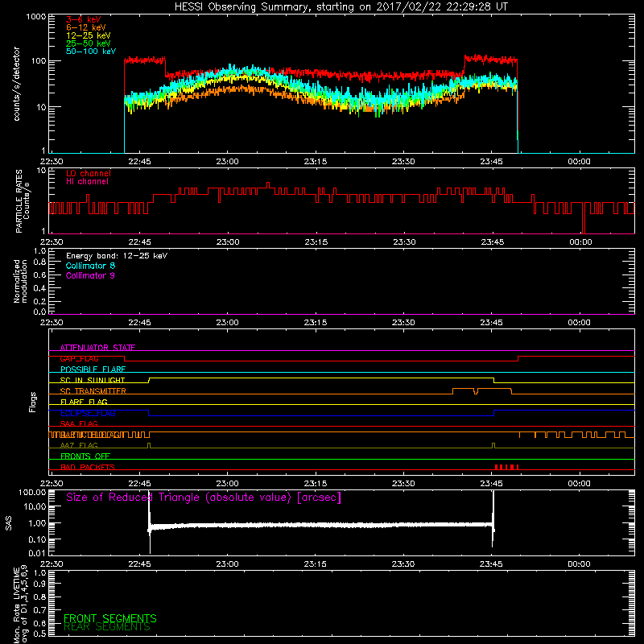Click the SAA FLAG label
Image resolution: width=644 pixels, height=644 pixels.
pyautogui.click(x=79, y=423)
